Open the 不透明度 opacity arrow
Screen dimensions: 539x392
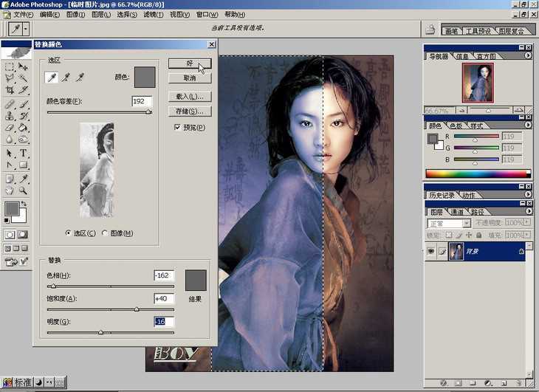[527, 222]
